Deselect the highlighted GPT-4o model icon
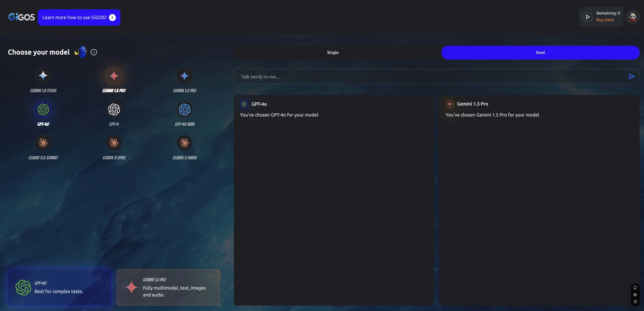Screen dimensions: 644x311 tap(43, 109)
